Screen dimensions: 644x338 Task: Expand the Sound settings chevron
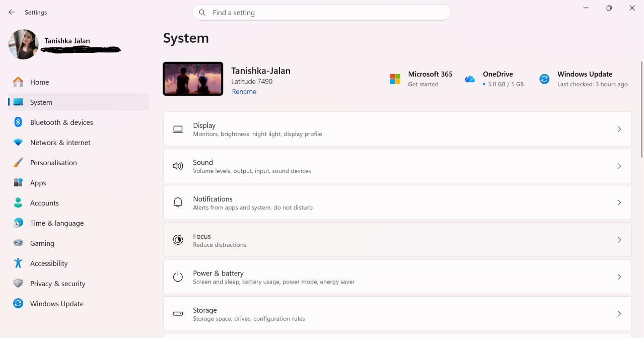(619, 166)
